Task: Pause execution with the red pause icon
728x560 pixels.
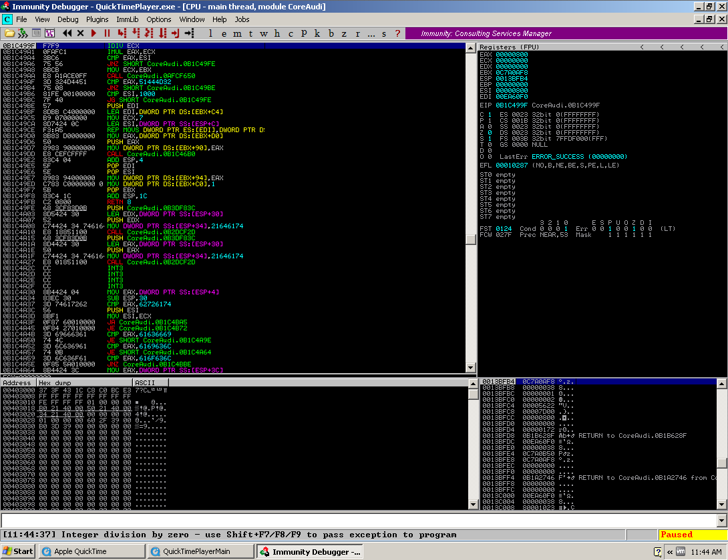Action: click(108, 33)
